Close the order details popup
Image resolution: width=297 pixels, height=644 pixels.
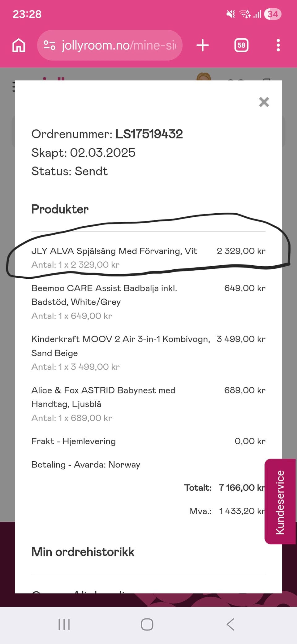pyautogui.click(x=264, y=102)
